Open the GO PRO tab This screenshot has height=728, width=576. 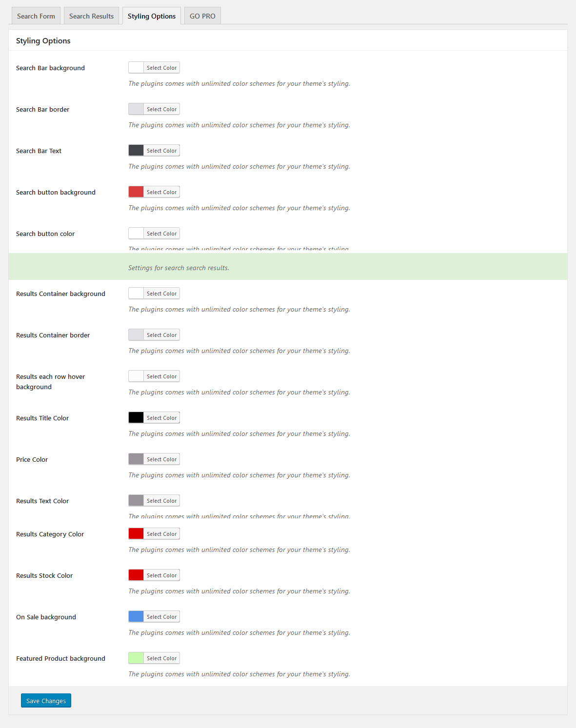tap(202, 16)
